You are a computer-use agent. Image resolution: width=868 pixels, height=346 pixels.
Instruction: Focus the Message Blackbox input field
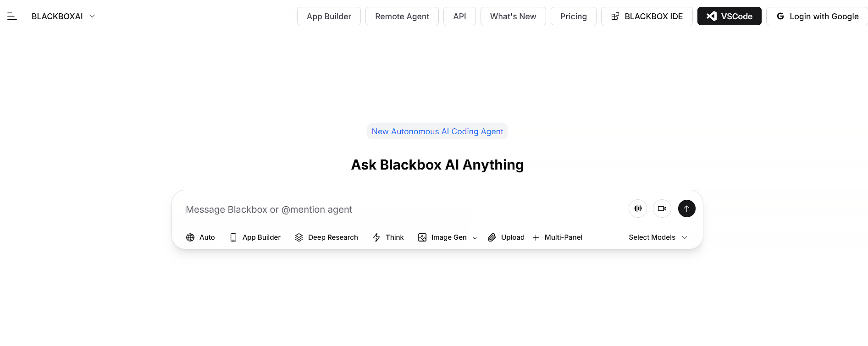click(404, 209)
